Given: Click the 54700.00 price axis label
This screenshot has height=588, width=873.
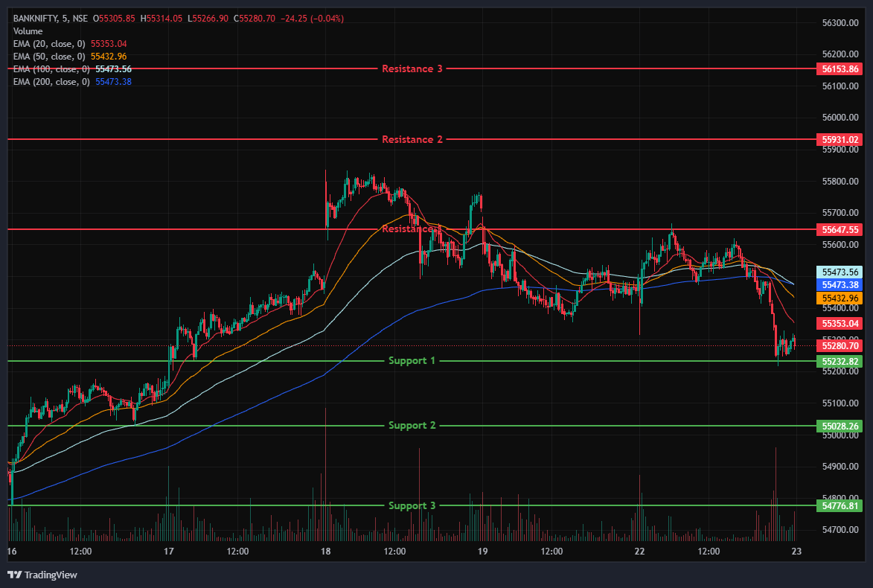Looking at the screenshot, I should (840, 529).
